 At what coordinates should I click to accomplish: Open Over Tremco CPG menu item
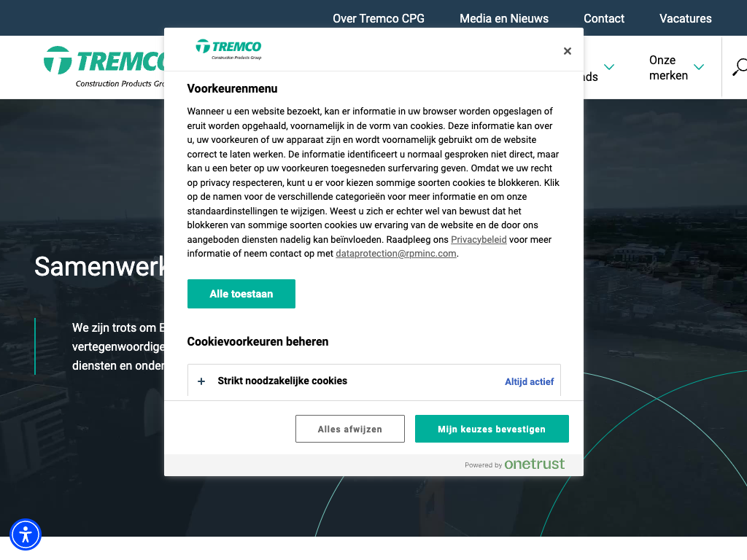(x=378, y=18)
